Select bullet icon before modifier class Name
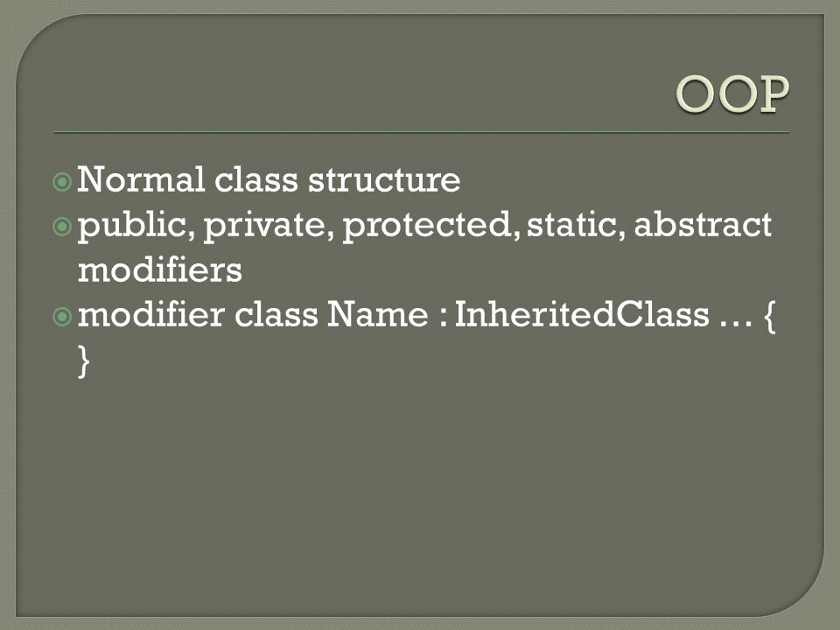Viewport: 840px width, 630px height. (62, 317)
